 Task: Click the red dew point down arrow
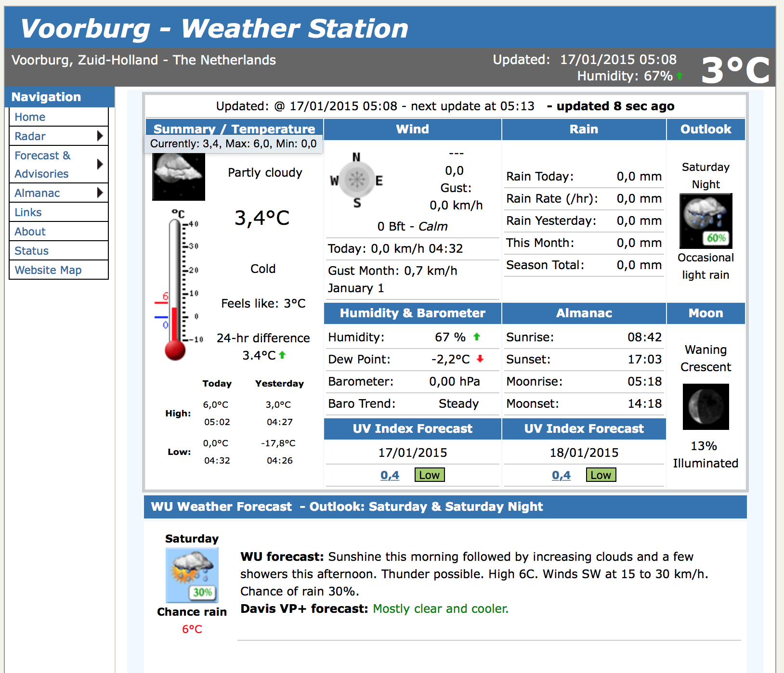pos(480,359)
